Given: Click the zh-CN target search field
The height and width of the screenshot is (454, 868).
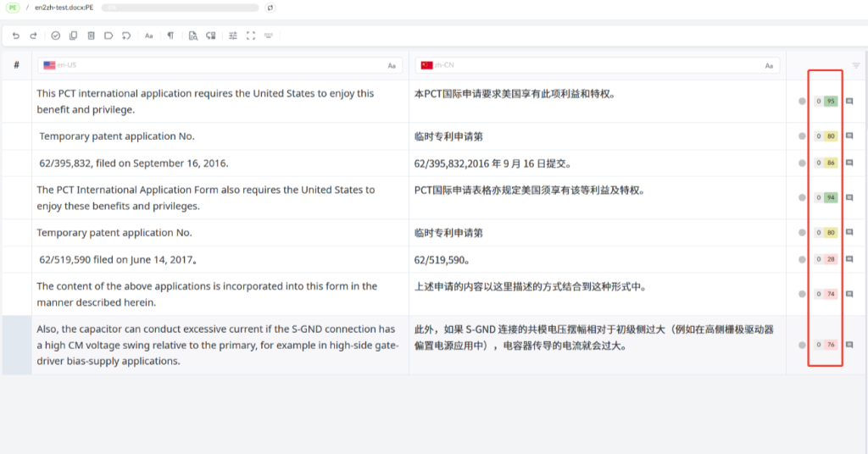Looking at the screenshot, I should 593,65.
